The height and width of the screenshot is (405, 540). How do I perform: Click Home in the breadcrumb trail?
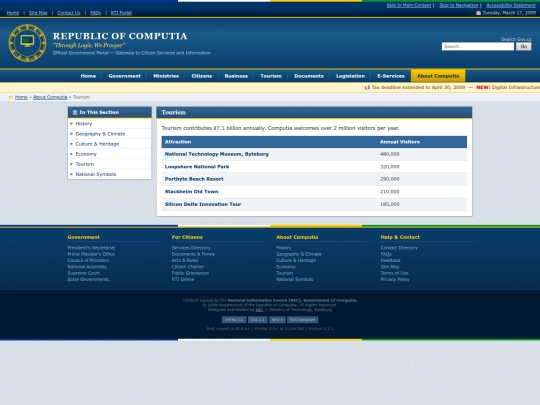21,97
